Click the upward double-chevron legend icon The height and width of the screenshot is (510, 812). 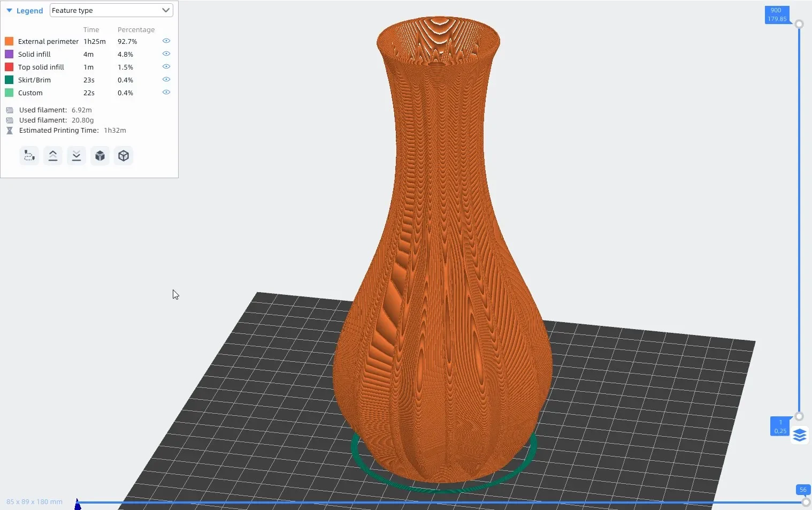tap(53, 156)
